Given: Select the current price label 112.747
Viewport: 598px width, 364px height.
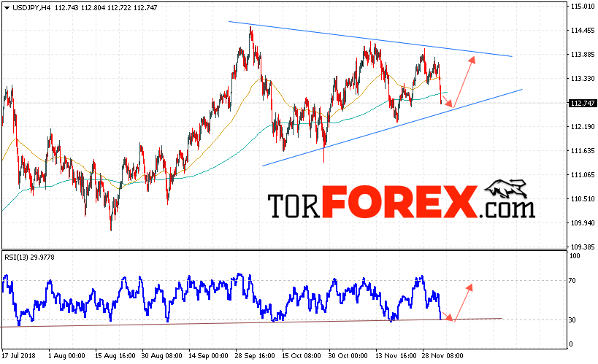Looking at the screenshot, I should pos(583,104).
